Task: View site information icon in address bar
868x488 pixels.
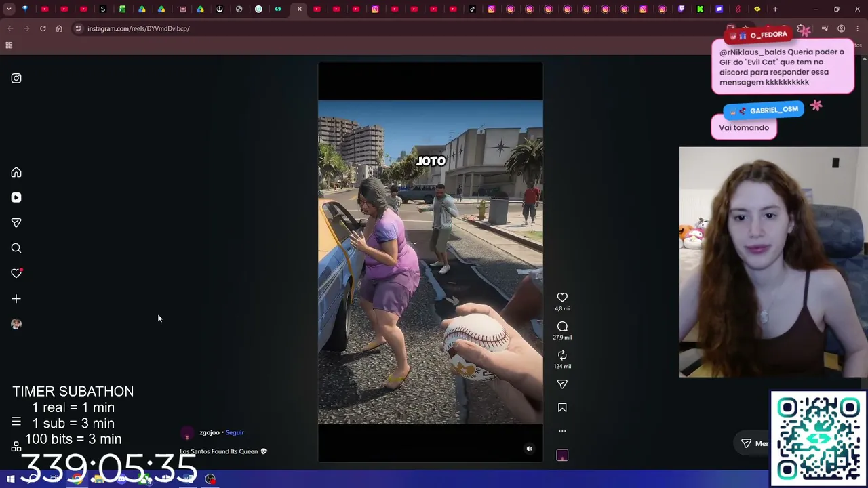Action: point(79,28)
